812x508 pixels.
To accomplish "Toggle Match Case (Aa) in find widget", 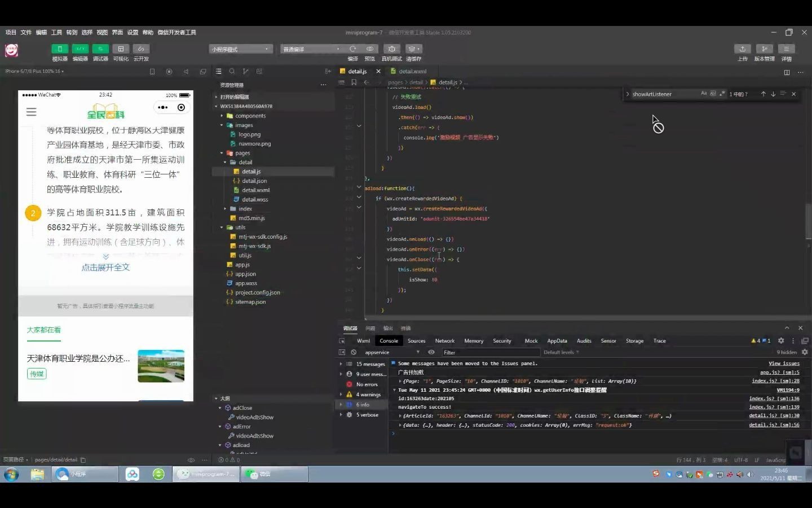I will pos(704,94).
